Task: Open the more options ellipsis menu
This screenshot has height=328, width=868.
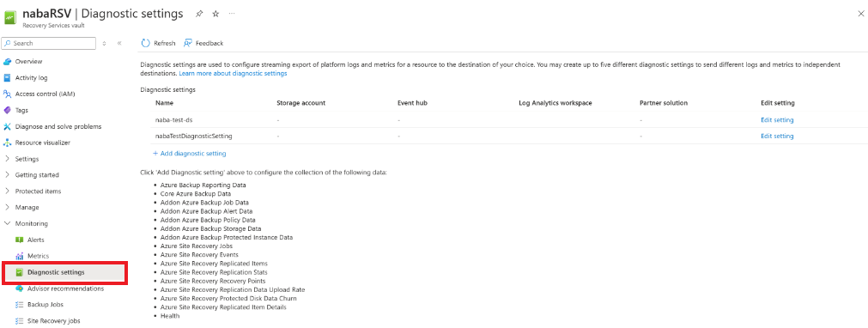Action: pyautogui.click(x=232, y=14)
